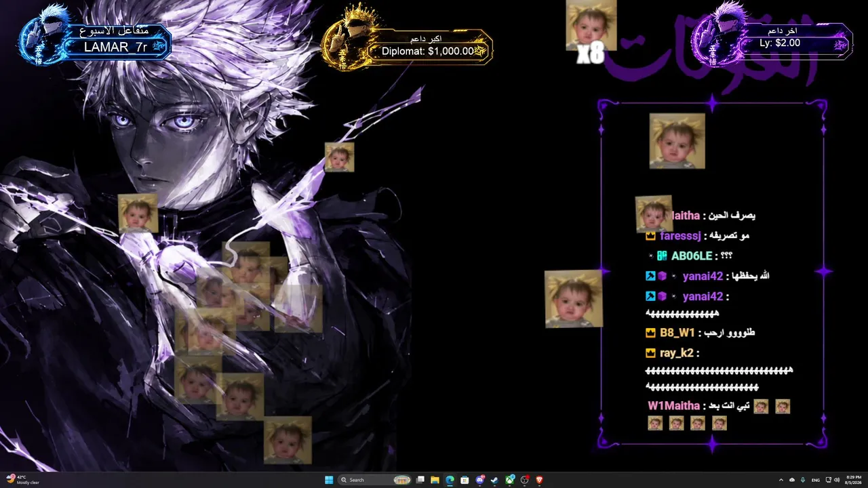Launch File Explorer from the taskbar

[x=435, y=480]
